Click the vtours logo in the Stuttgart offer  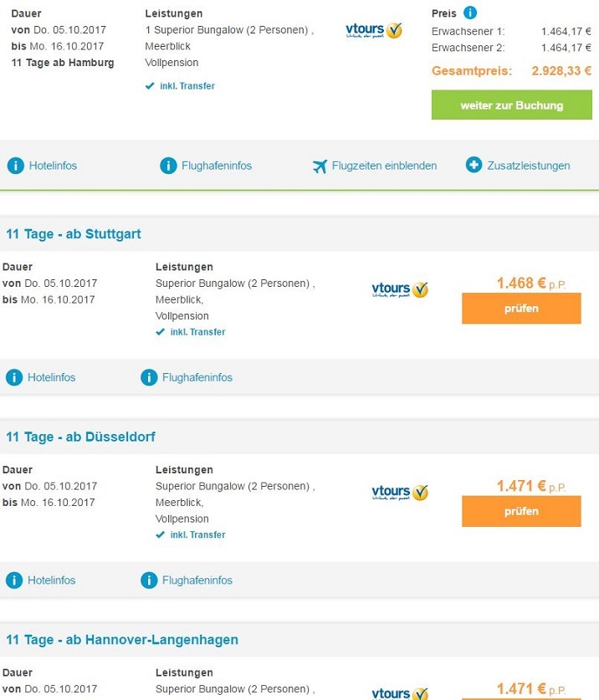tap(400, 289)
